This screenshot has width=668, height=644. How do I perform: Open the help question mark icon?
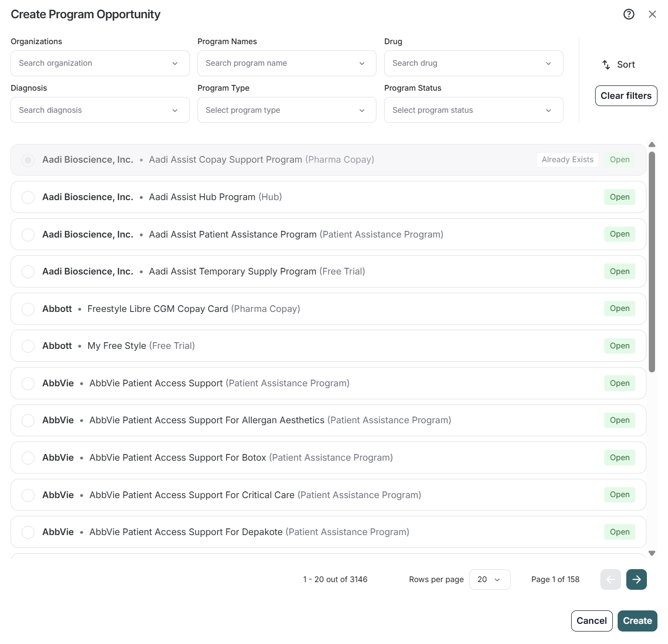629,14
